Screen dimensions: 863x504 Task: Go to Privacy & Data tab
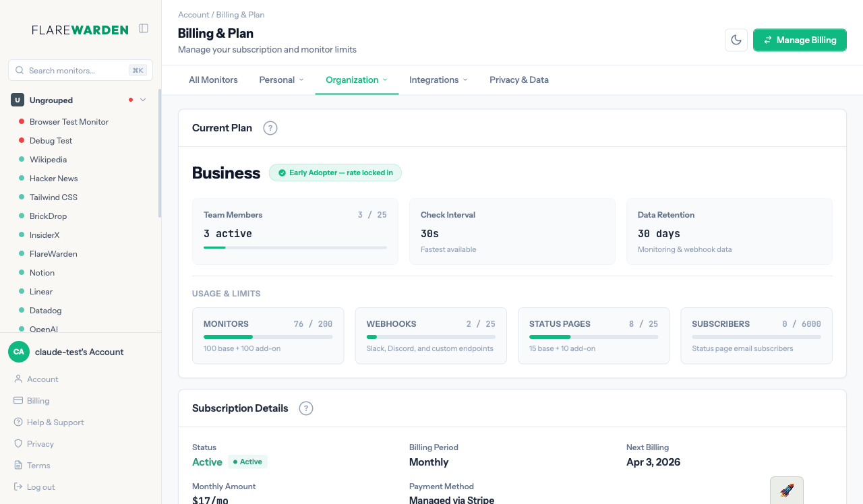(x=518, y=80)
